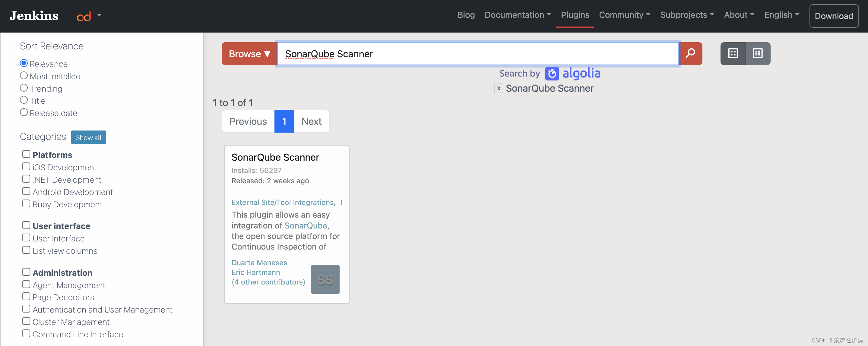This screenshot has width=868, height=346.
Task: Click the Download button
Action: [x=834, y=16]
